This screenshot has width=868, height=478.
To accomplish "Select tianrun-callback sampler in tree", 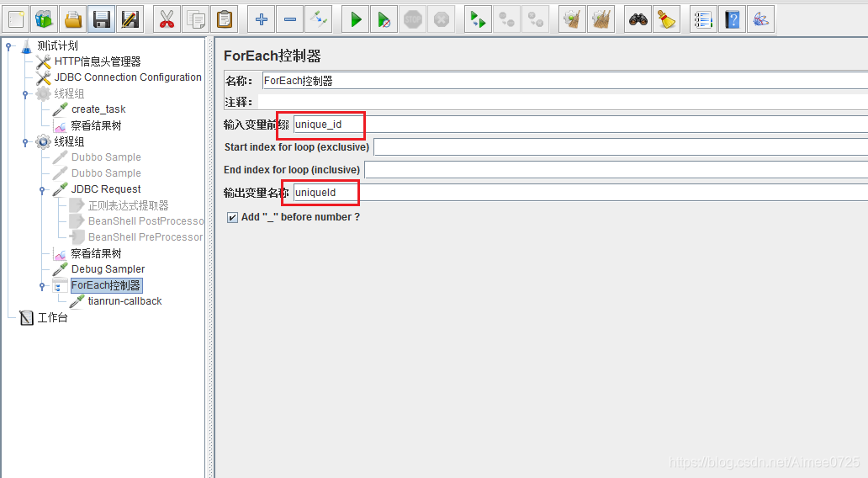I will pyautogui.click(x=124, y=301).
